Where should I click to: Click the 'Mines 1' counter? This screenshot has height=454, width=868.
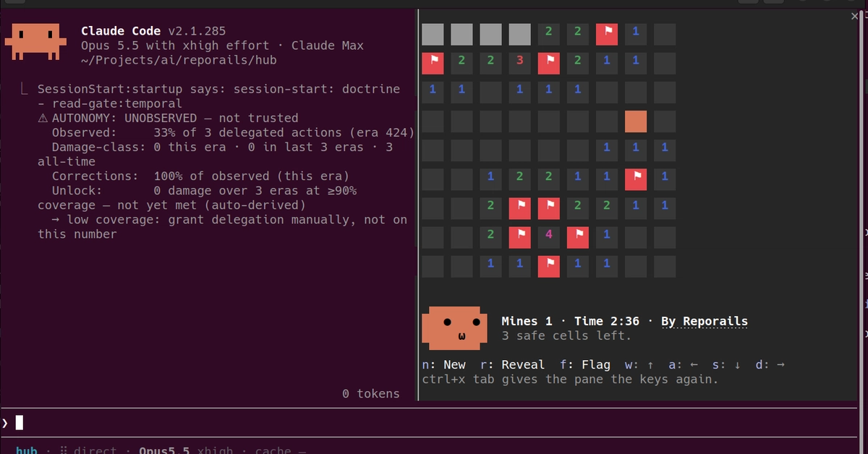click(527, 322)
